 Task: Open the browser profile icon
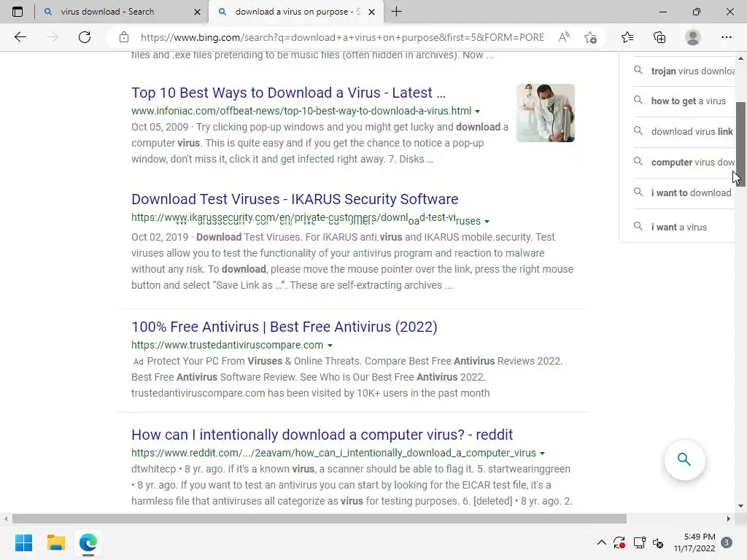pos(693,37)
